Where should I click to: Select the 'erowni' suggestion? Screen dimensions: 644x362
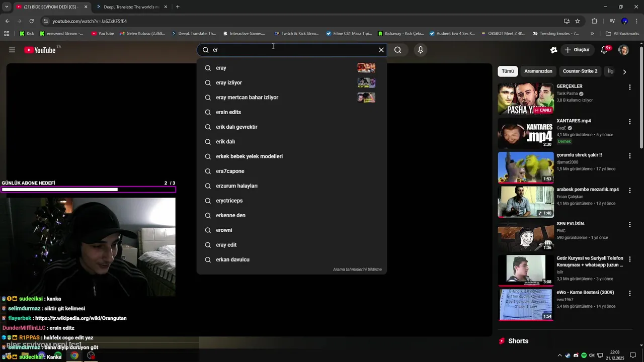pyautogui.click(x=292, y=230)
